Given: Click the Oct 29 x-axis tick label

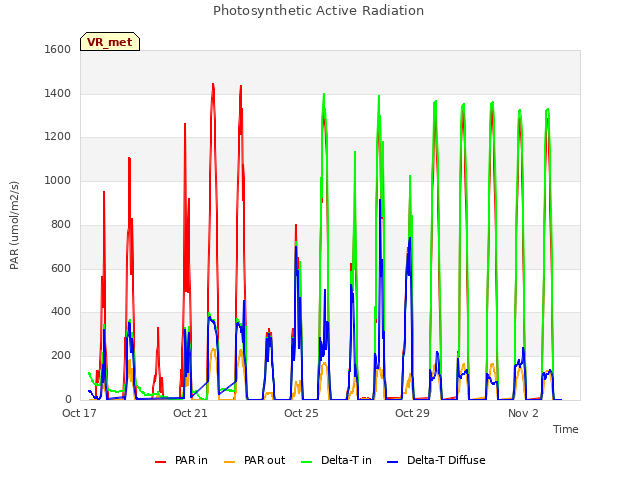Looking at the screenshot, I should click(x=412, y=413).
